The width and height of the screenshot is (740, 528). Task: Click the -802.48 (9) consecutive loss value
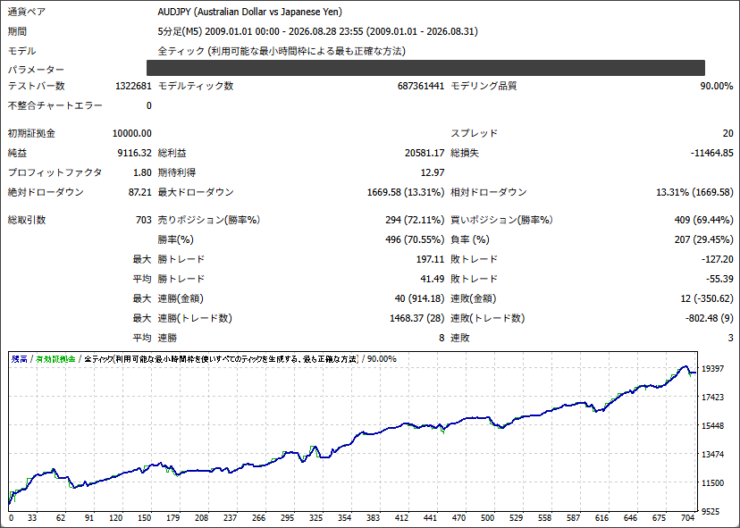coord(709,318)
